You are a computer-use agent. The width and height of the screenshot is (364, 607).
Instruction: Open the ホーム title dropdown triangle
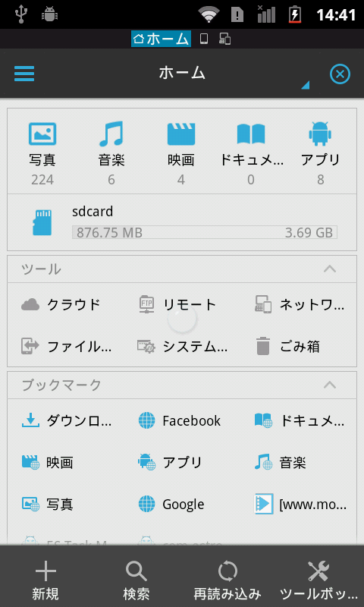tap(305, 85)
